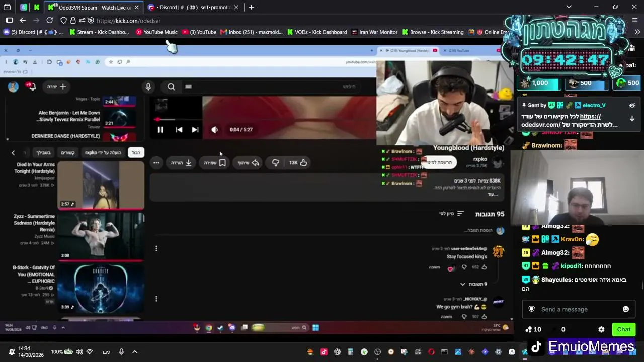The width and height of the screenshot is (644, 362).
Task: Save the video with the bookmark button
Action: tap(215, 163)
